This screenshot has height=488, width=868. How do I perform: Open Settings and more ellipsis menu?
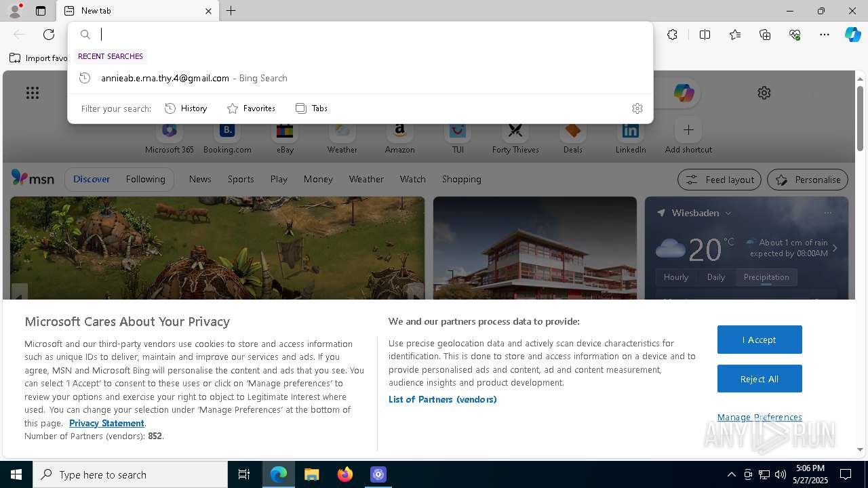[825, 35]
